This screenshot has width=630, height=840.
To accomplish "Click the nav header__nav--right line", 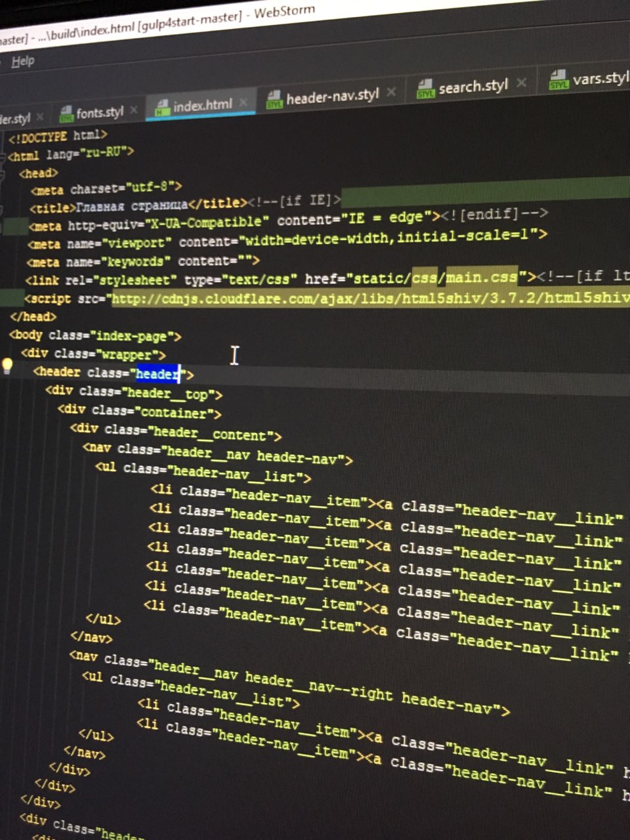I will coord(289,682).
